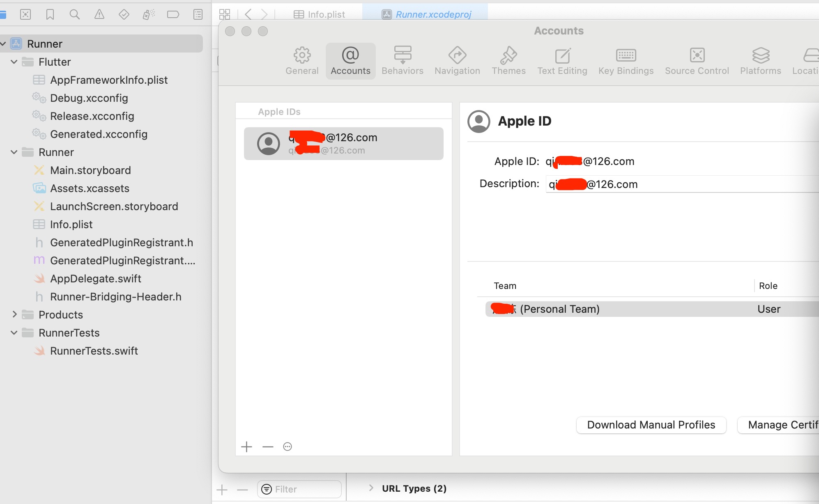Image resolution: width=819 pixels, height=504 pixels.
Task: Open the test navigator diamond icon
Action: tap(124, 15)
